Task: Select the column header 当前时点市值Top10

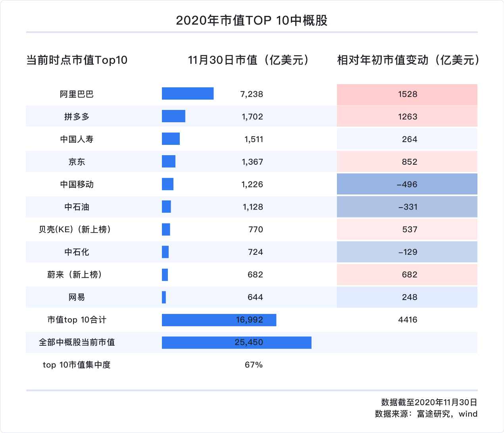Action: tap(77, 60)
